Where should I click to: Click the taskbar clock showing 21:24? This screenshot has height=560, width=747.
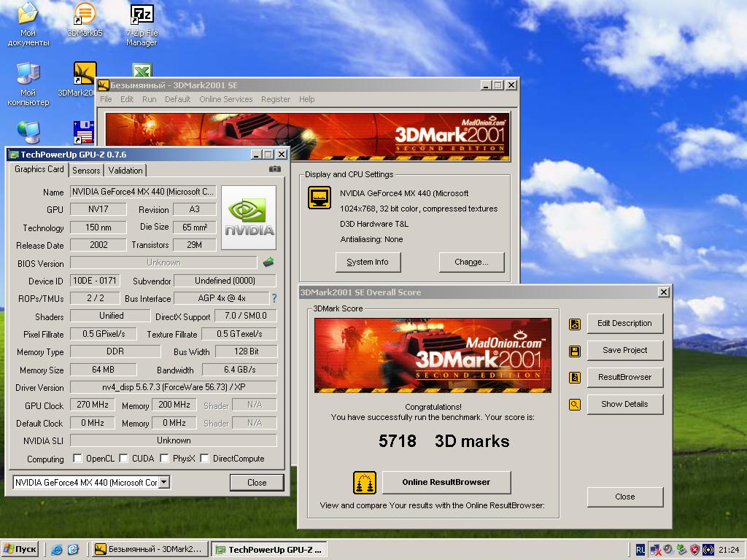point(729,550)
